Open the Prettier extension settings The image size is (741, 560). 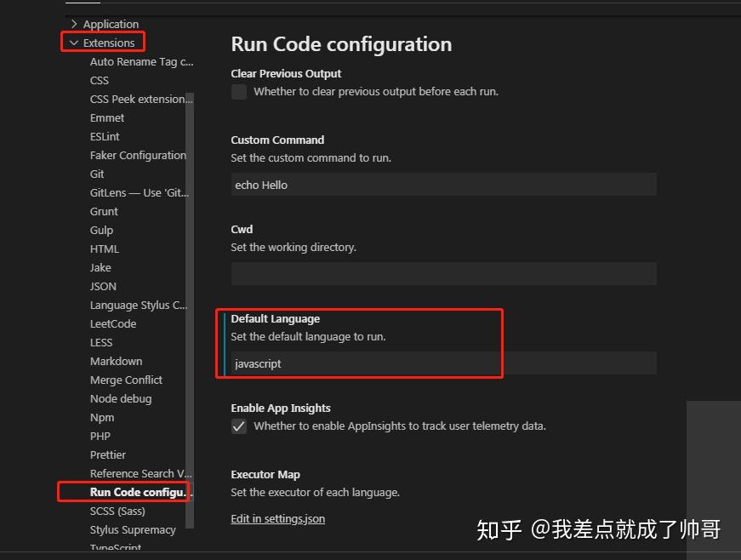tap(107, 454)
